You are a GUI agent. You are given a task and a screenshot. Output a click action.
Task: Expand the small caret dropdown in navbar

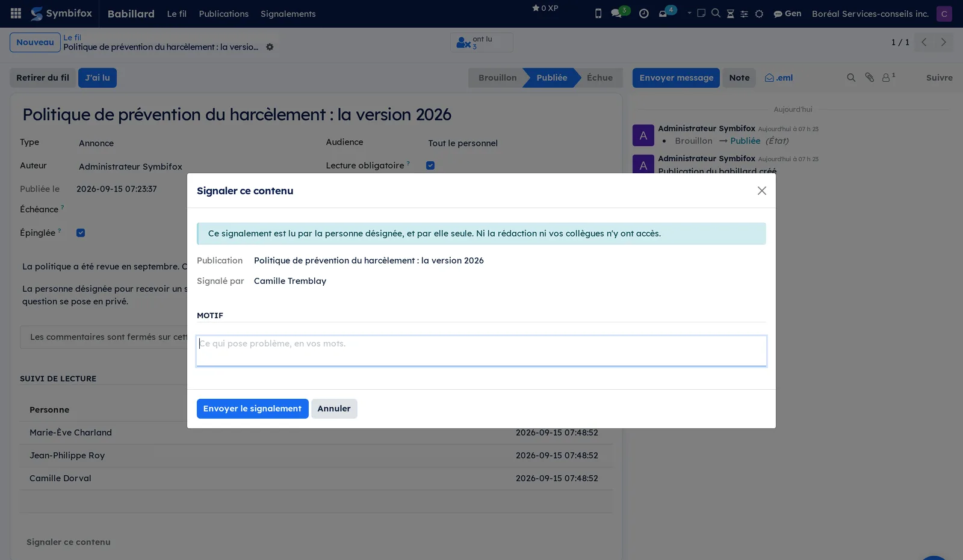coord(689,13)
